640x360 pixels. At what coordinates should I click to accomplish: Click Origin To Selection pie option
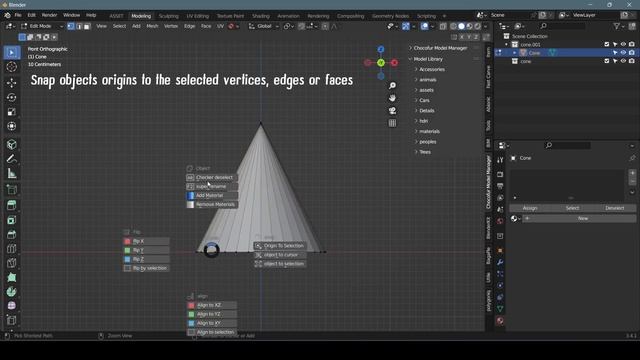[x=280, y=246]
